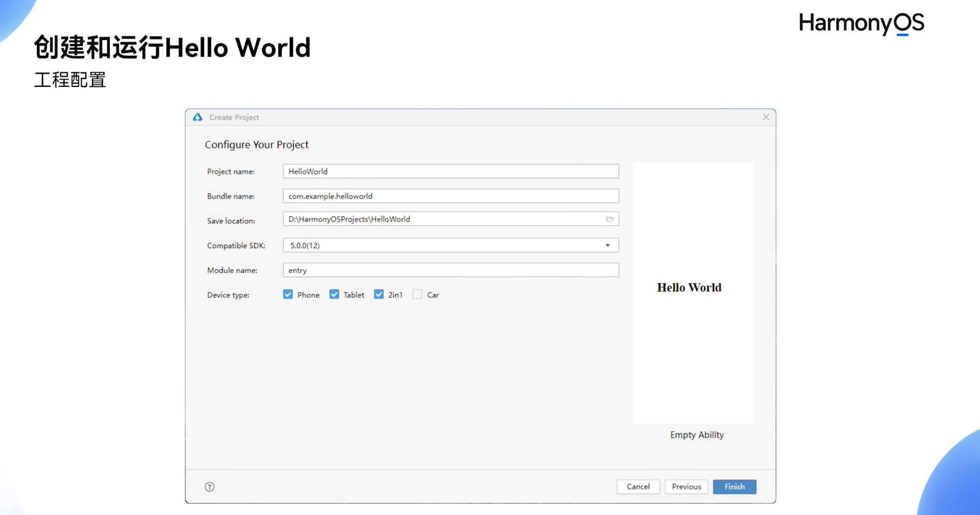
Task: Click the Save location: label
Action: (231, 221)
